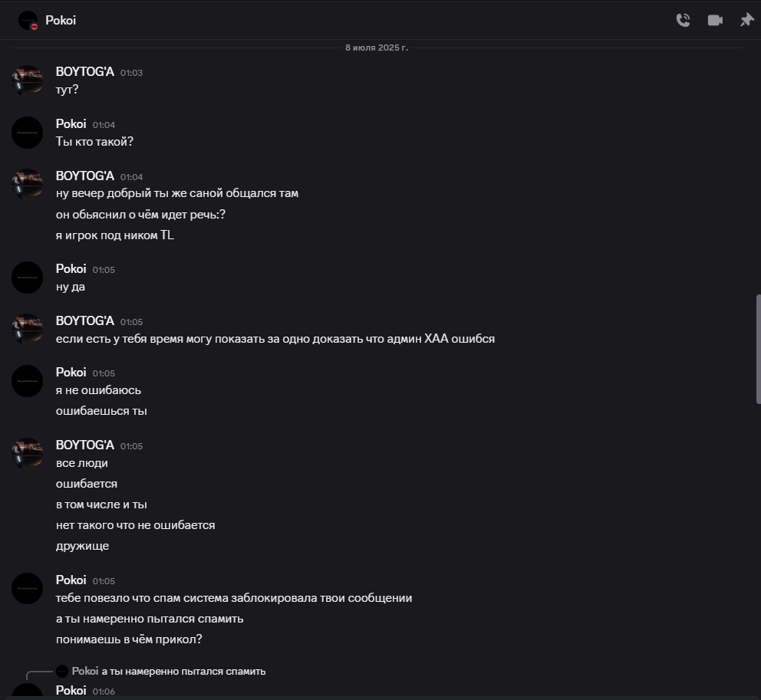The height and width of the screenshot is (700, 761).
Task: Open Pokoi profile from username at 01:04
Action: (x=71, y=123)
